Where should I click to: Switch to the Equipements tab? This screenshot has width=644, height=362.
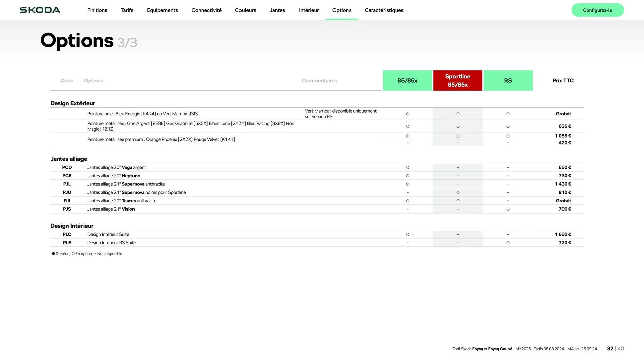click(x=162, y=10)
